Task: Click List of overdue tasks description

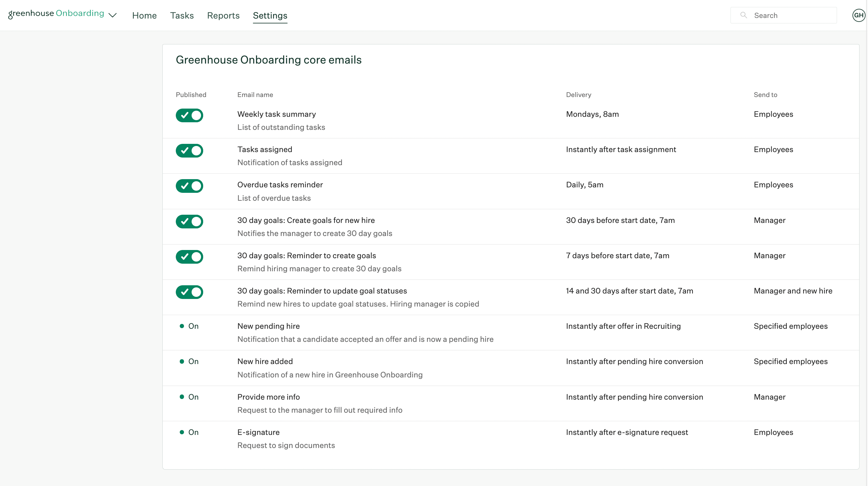Action: (274, 198)
